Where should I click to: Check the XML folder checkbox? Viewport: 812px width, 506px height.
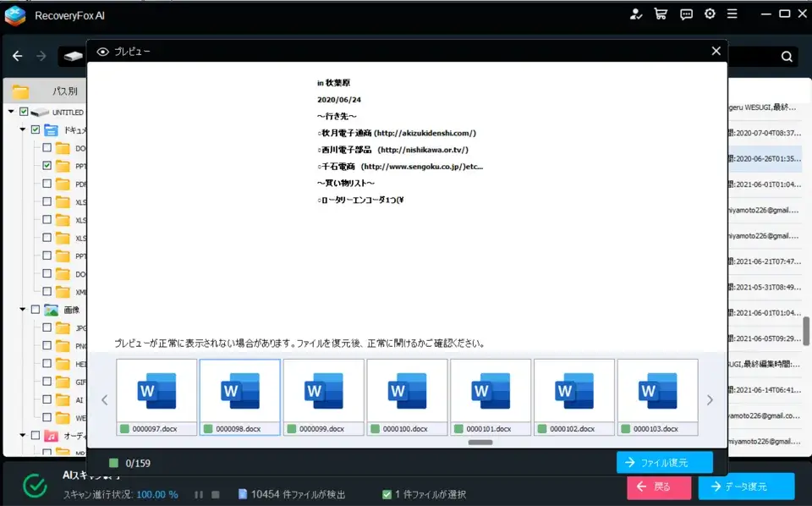tap(47, 291)
